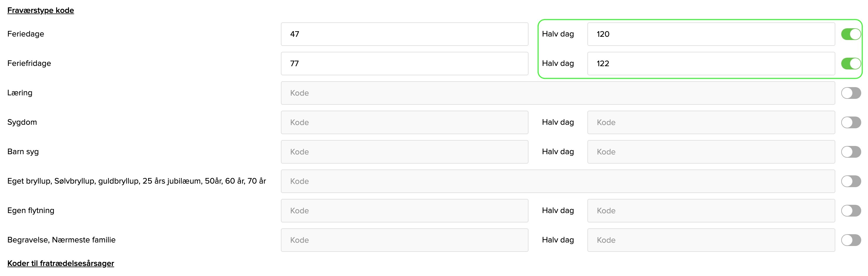
Task: Click the Feriedage code field containing 47
Action: pyautogui.click(x=404, y=34)
